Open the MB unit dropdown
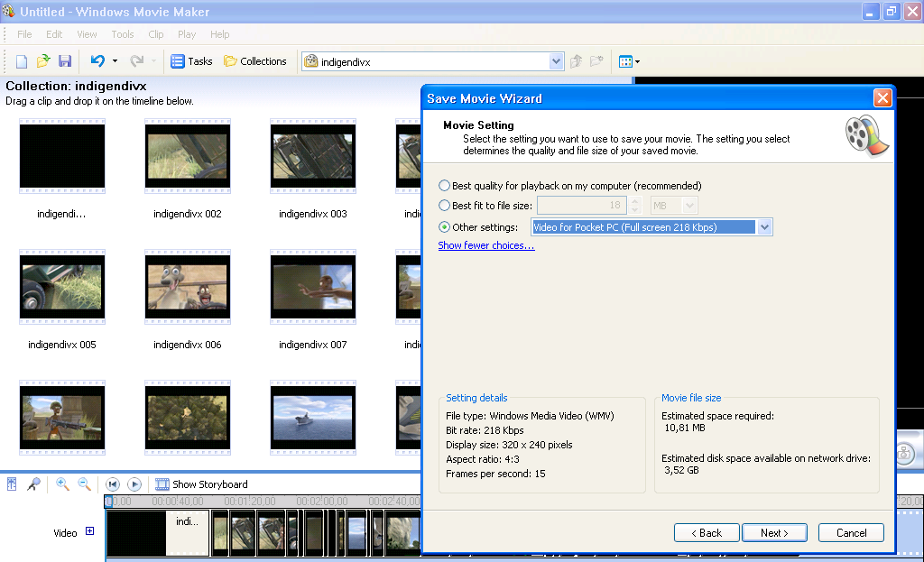Screen dimensions: 924x562 (689, 205)
